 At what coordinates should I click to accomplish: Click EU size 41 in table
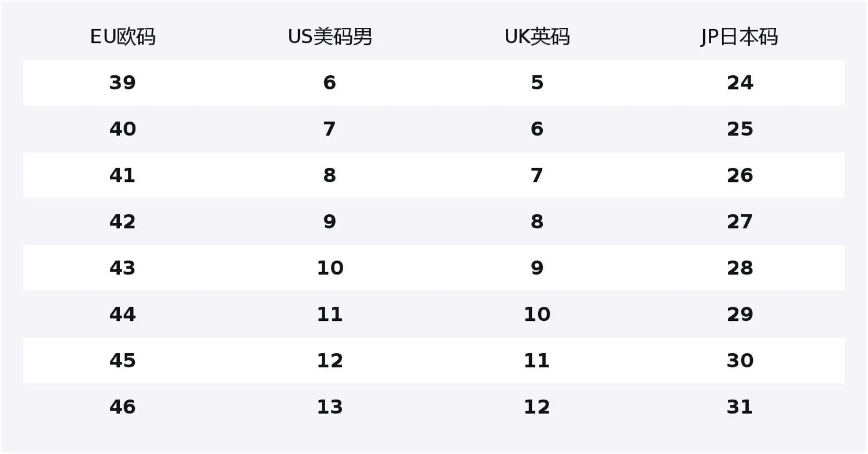123,175
